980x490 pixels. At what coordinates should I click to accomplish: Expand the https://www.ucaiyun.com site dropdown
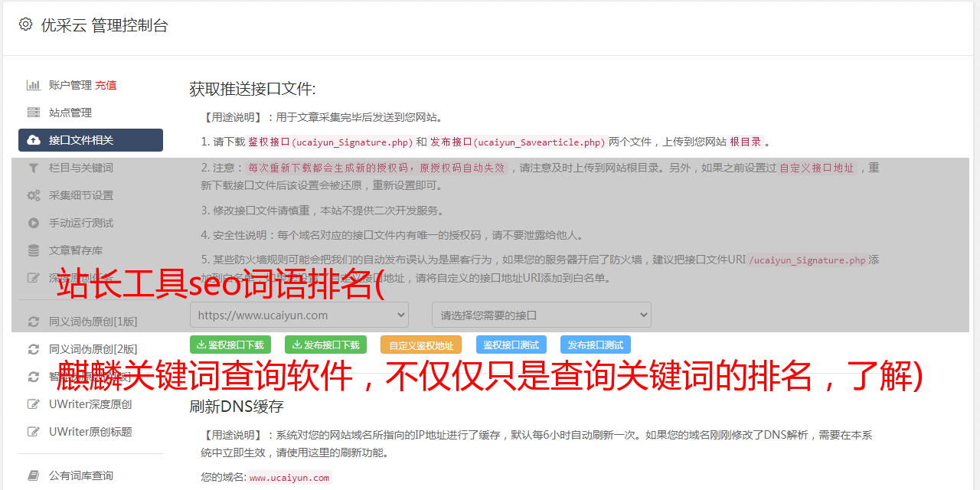pyautogui.click(x=299, y=315)
